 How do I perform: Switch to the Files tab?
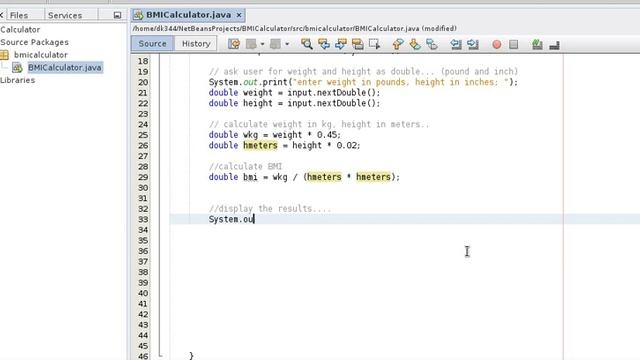19,15
